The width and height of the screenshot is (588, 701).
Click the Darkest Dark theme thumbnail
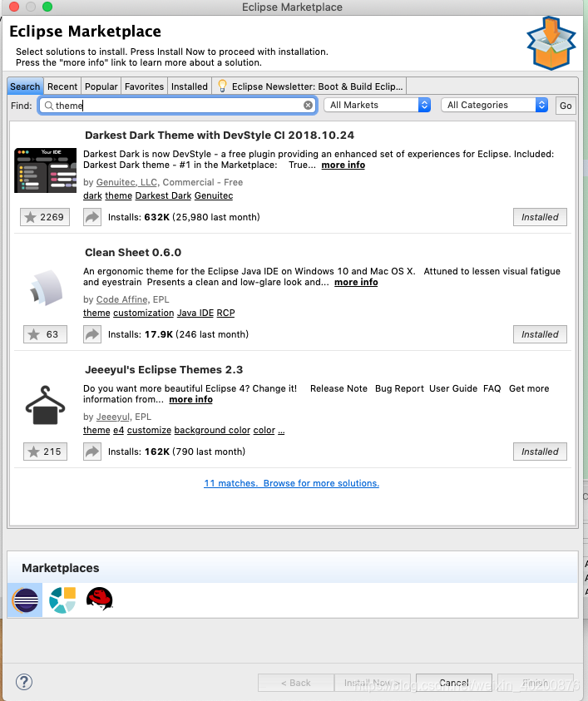[x=45, y=170]
